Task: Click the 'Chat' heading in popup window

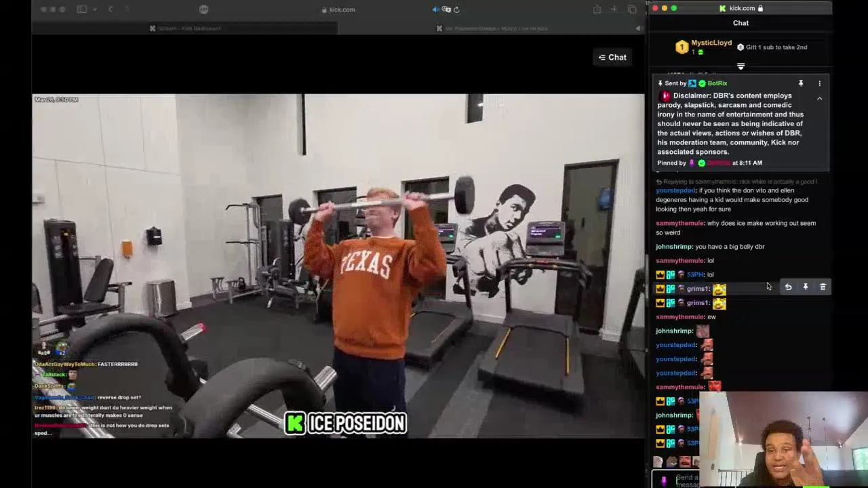Action: pos(741,23)
